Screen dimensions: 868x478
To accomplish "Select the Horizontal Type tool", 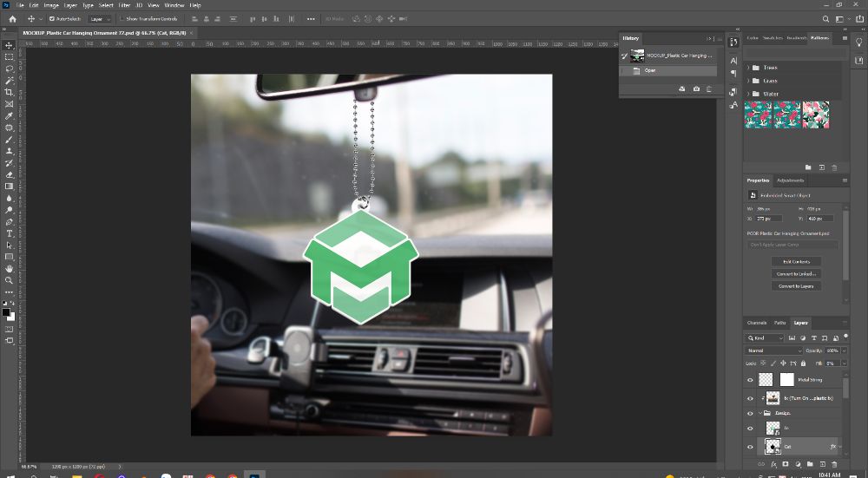I will (x=9, y=233).
